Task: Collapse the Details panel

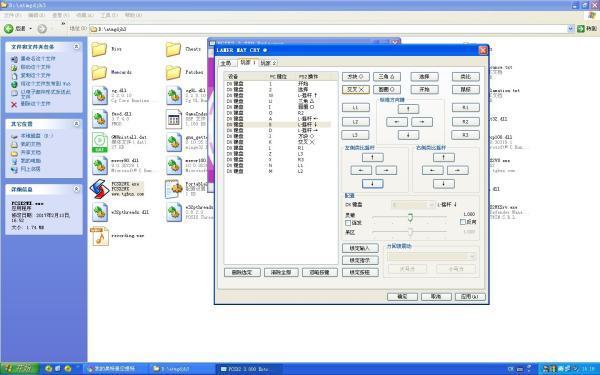Action: [x=76, y=189]
